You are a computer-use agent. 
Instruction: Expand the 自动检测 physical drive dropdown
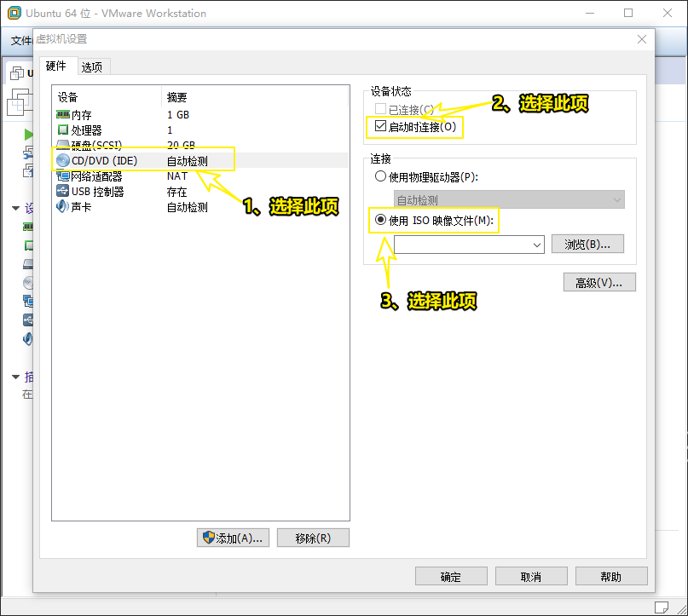(x=617, y=200)
